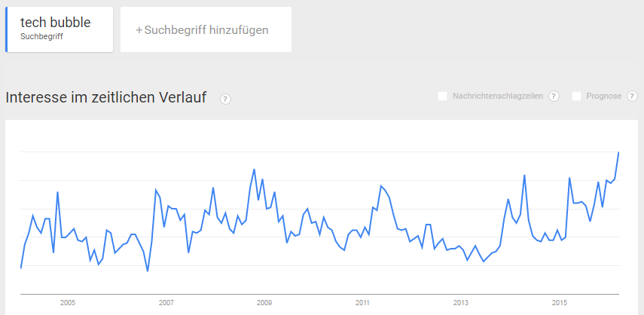Click the 2005 label on the time axis
This screenshot has height=315, width=644.
point(68,303)
